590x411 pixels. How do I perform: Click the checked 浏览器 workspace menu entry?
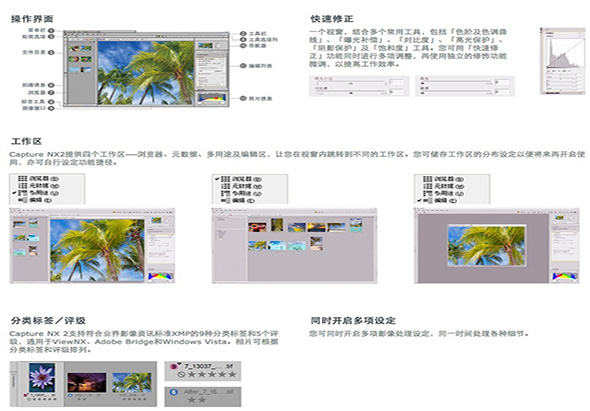pyautogui.click(x=239, y=179)
